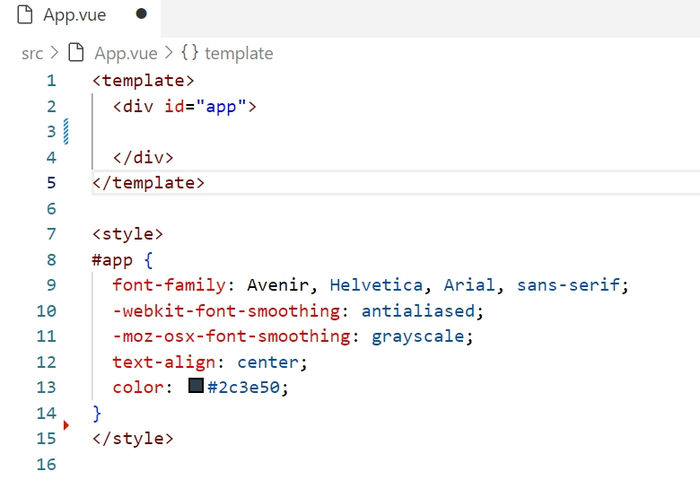Click the unsaved changes dot on App.vue tab
The height and width of the screenshot is (480, 700).
coord(141,14)
